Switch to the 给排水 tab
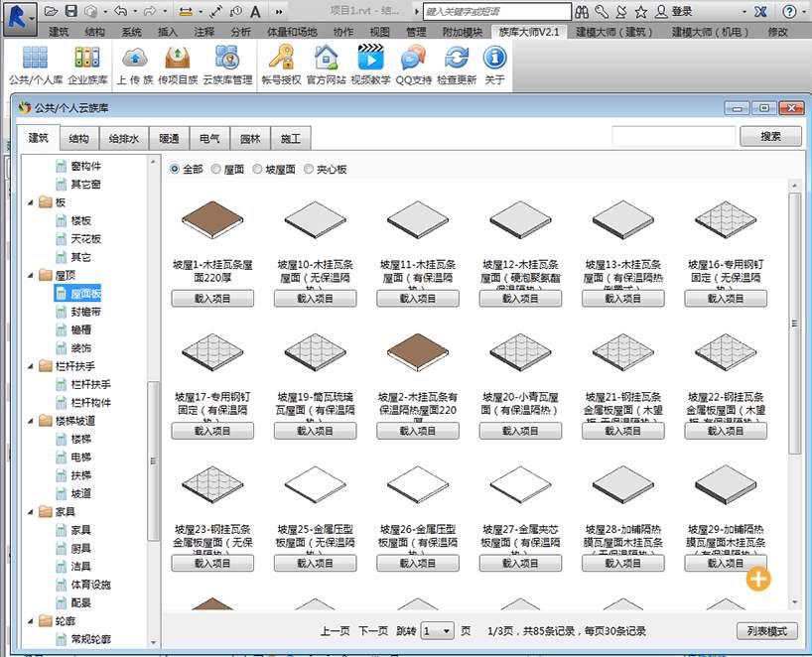The height and width of the screenshot is (657, 812). 124,139
